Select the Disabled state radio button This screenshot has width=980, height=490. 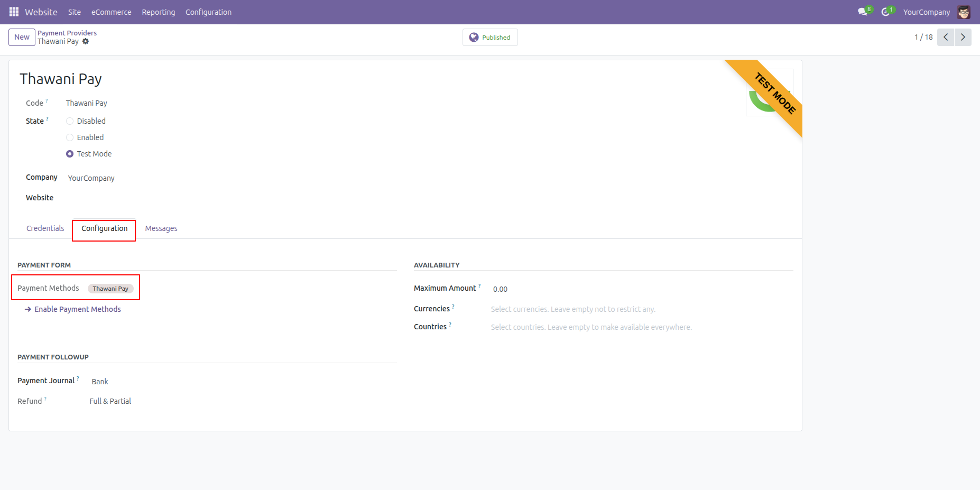tap(70, 121)
